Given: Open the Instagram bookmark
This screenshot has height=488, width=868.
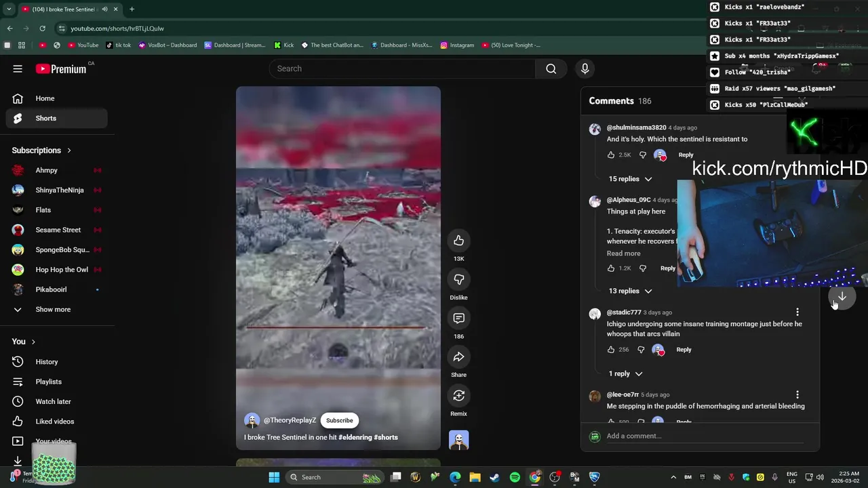Looking at the screenshot, I should [457, 45].
